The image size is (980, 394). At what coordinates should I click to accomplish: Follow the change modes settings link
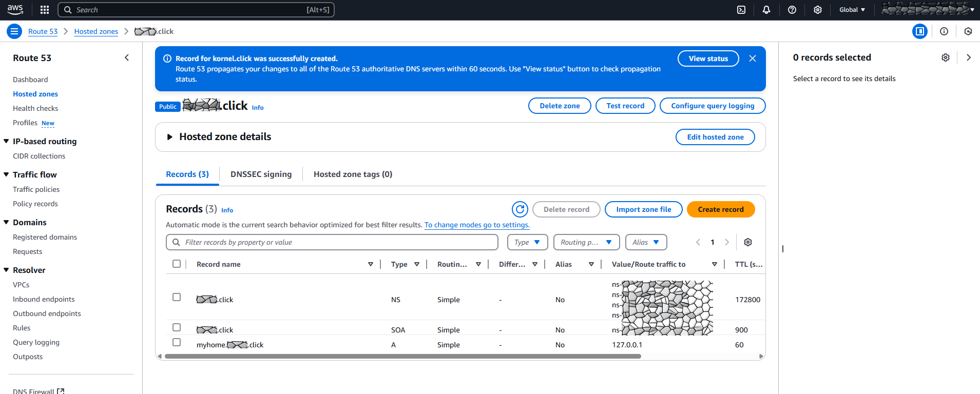(477, 225)
